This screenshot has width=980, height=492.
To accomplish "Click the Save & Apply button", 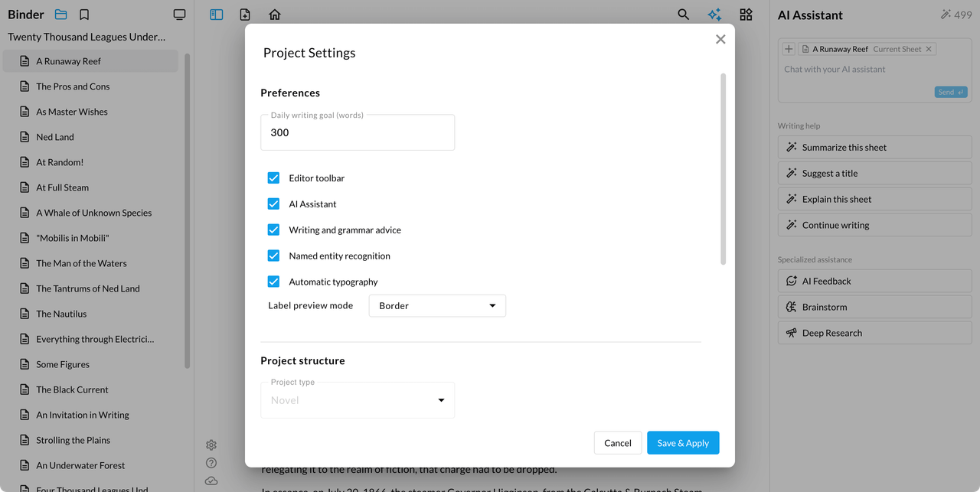I will click(683, 443).
